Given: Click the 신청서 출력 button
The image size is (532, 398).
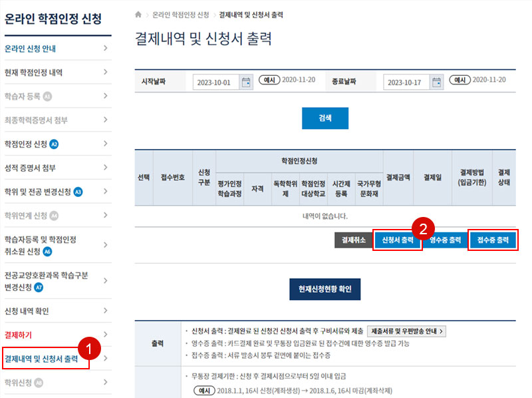Looking at the screenshot, I should coord(398,240).
